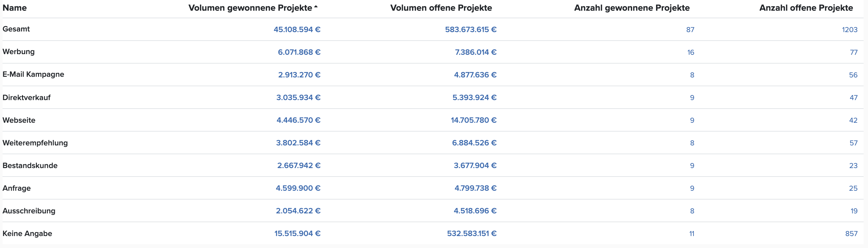868x248 pixels.
Task: Click Anfrage open volume 4.799.738 €
Action: pos(476,188)
